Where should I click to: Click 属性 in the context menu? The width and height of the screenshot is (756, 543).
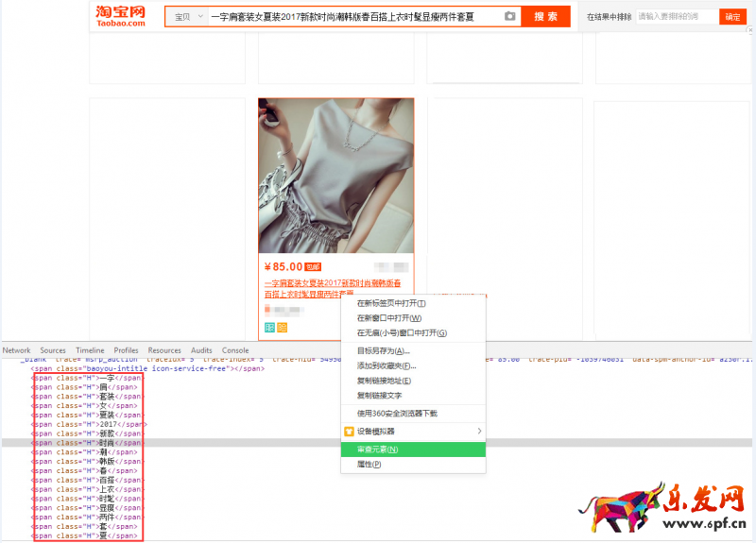point(369,465)
